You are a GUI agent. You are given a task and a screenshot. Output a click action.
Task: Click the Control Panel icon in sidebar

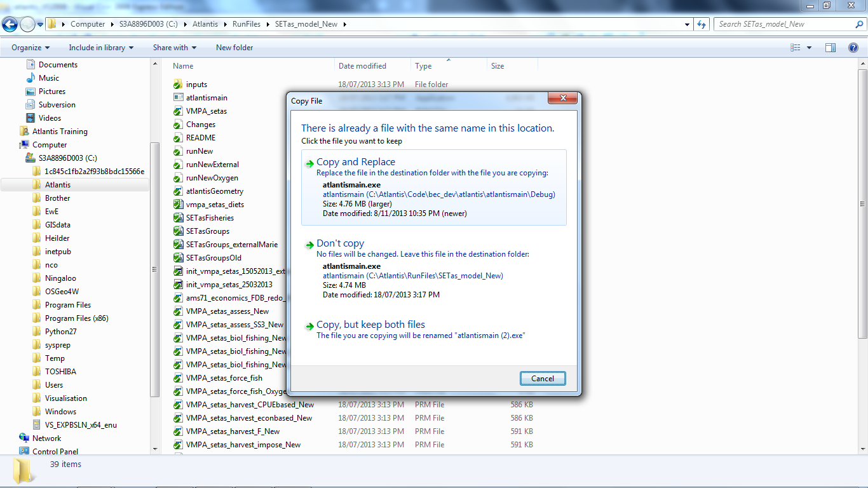(x=24, y=451)
